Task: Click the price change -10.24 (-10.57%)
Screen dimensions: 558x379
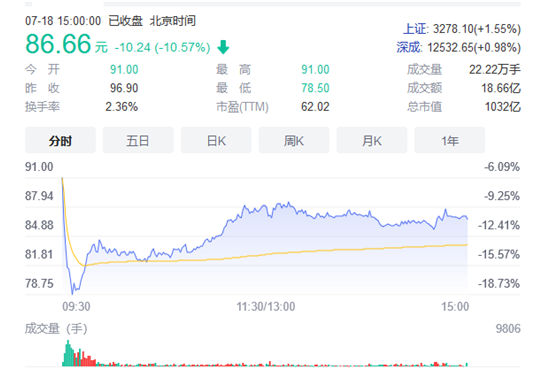Action: (162, 47)
